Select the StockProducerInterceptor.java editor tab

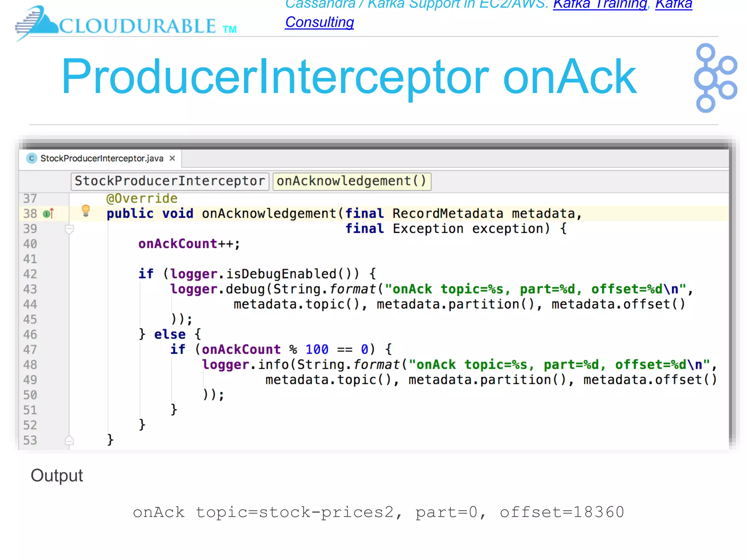coord(101,158)
